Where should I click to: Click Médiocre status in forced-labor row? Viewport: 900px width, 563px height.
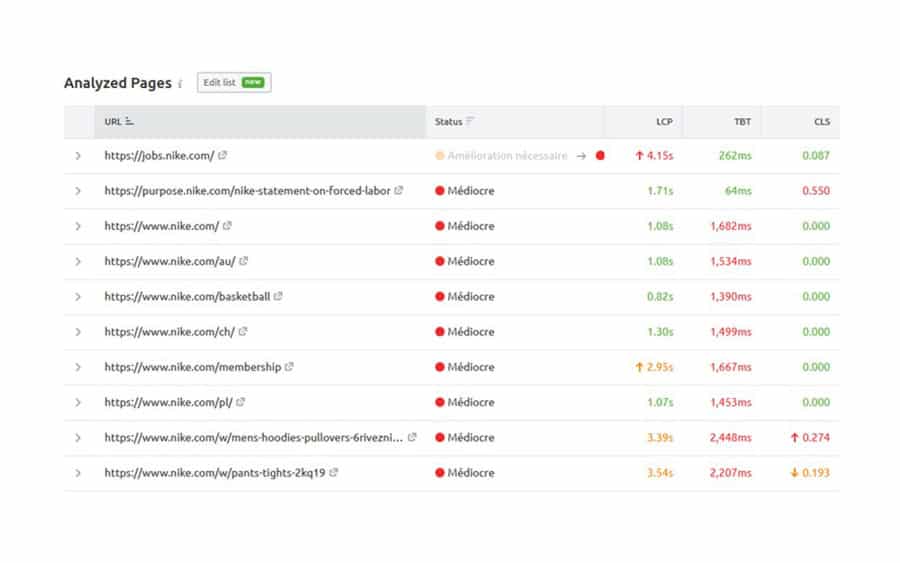(x=471, y=191)
